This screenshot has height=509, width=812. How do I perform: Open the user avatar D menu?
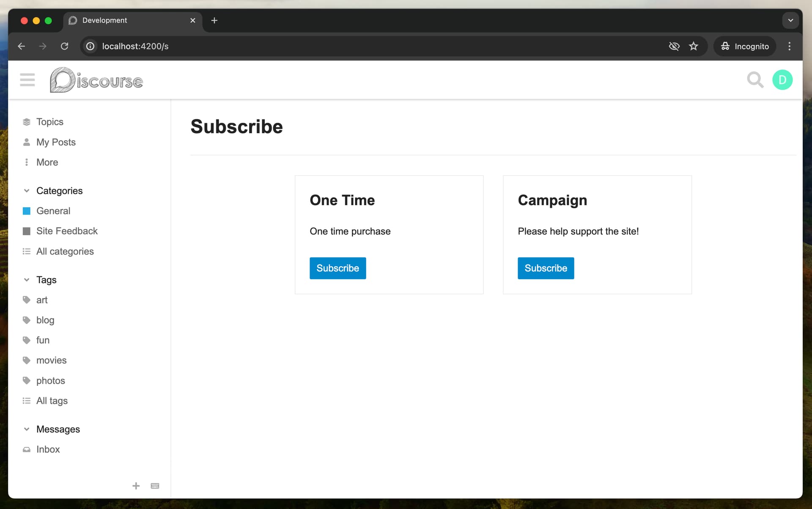coord(782,80)
